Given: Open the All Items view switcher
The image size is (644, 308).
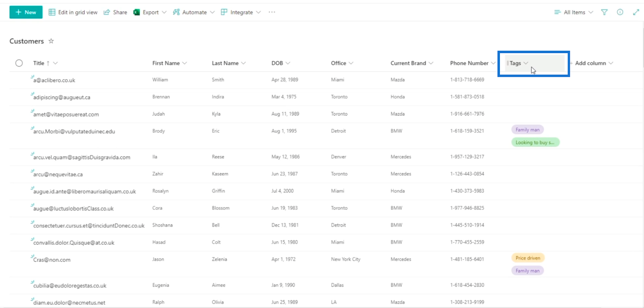Looking at the screenshot, I should click(x=574, y=12).
